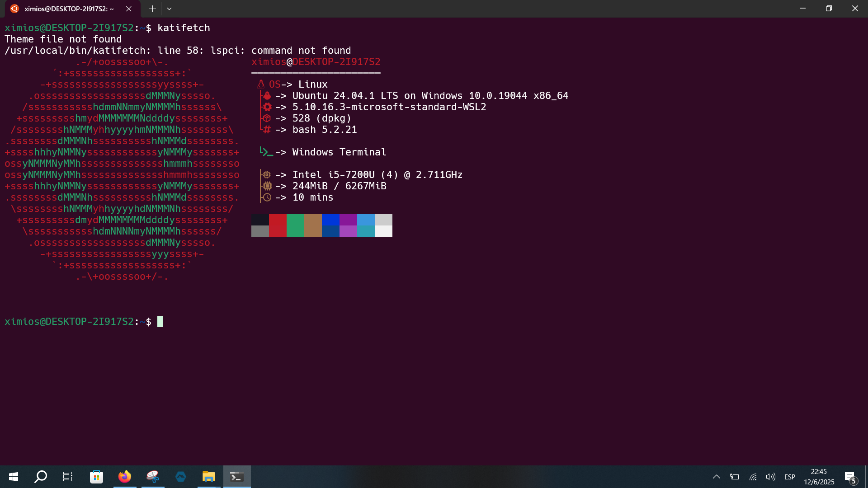Open Task View
Image resolution: width=868 pixels, height=488 pixels.
pyautogui.click(x=67, y=476)
